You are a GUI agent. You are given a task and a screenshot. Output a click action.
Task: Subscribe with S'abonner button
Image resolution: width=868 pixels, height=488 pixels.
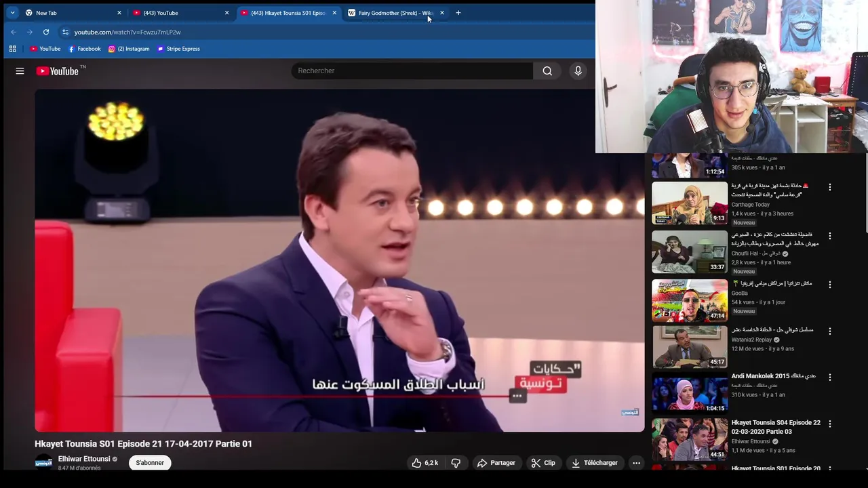(x=150, y=463)
